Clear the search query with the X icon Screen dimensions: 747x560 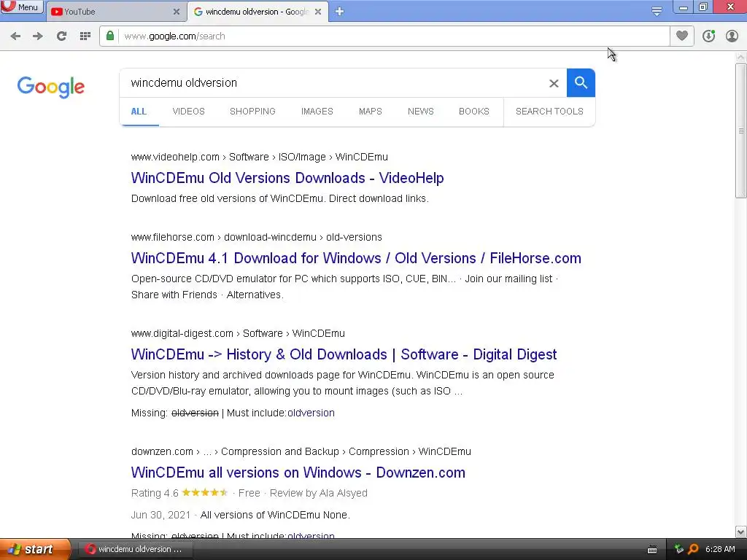click(554, 83)
